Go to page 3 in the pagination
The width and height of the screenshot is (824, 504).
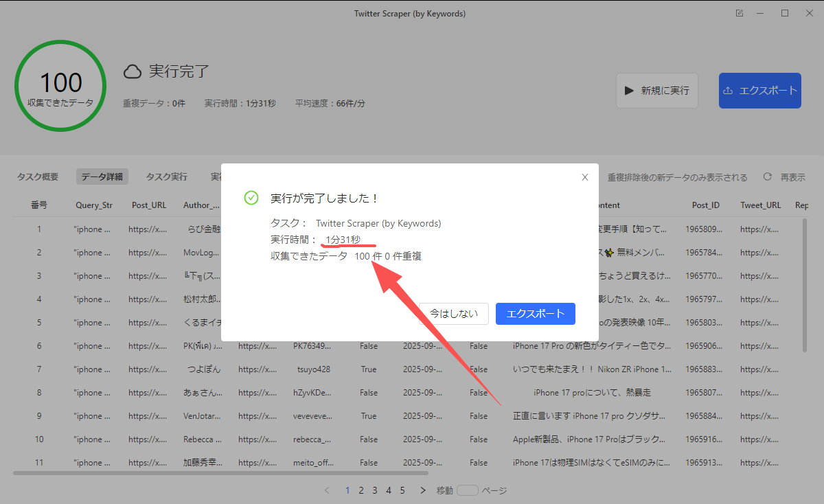[375, 490]
